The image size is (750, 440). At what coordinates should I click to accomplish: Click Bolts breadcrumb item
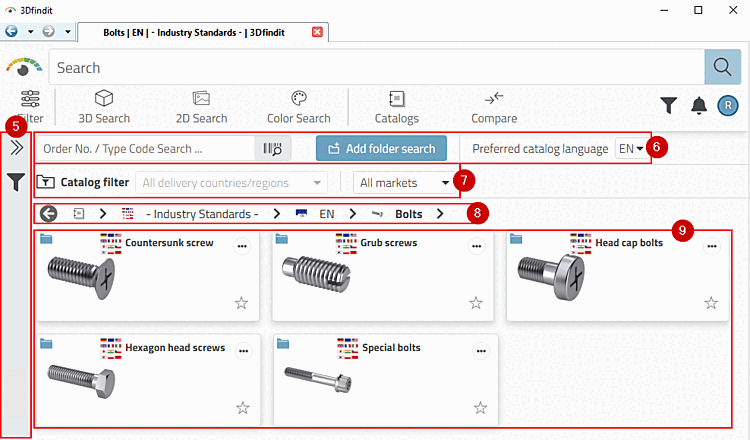[408, 214]
